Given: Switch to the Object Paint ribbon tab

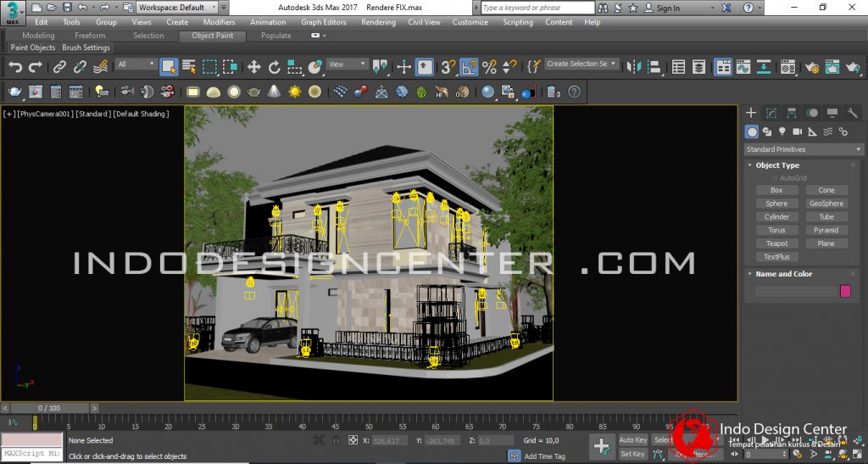Looking at the screenshot, I should pyautogui.click(x=213, y=36).
